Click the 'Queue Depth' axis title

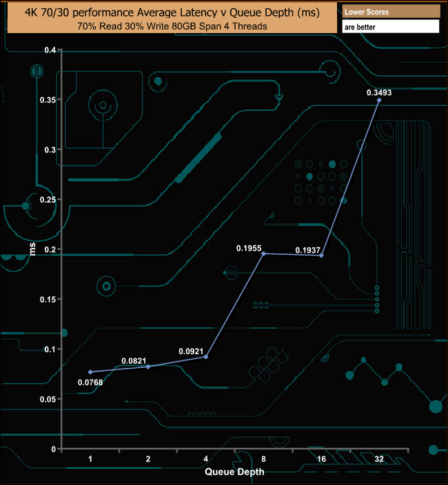tap(234, 472)
